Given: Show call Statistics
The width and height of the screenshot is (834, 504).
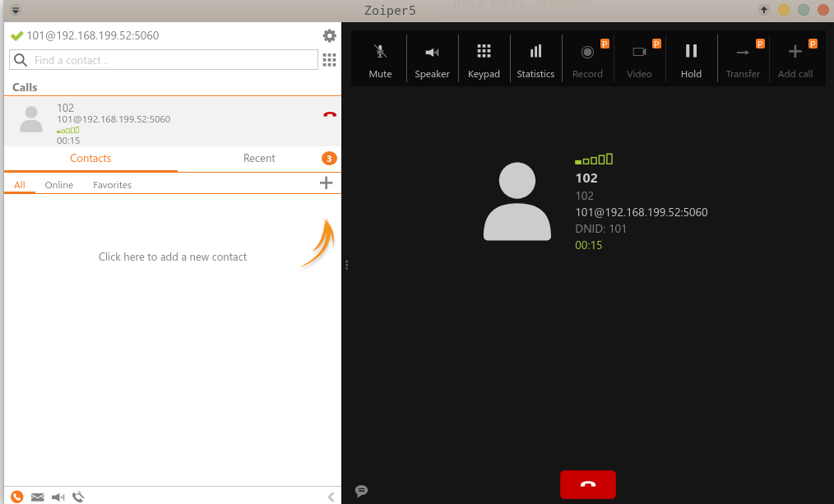Looking at the screenshot, I should click(535, 59).
